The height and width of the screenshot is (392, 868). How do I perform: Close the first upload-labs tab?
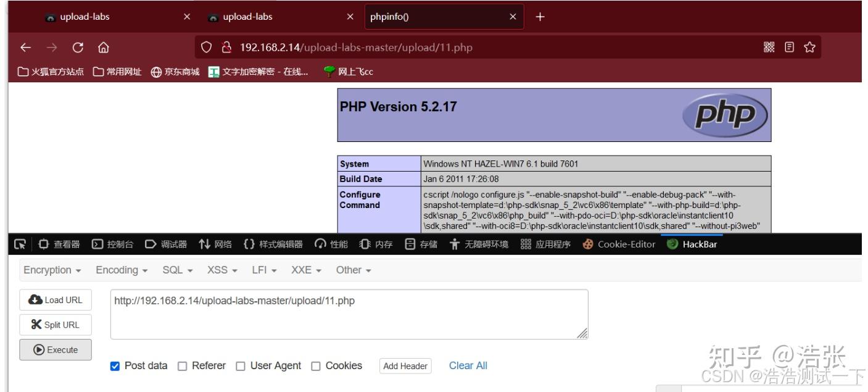click(187, 17)
